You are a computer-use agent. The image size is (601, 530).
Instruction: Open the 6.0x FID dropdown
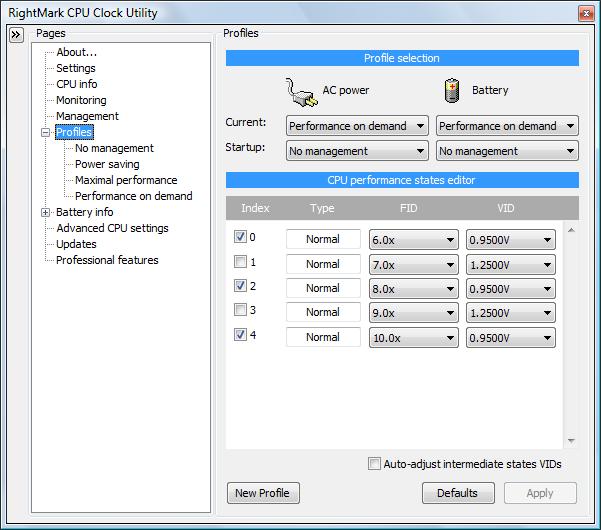(x=414, y=240)
